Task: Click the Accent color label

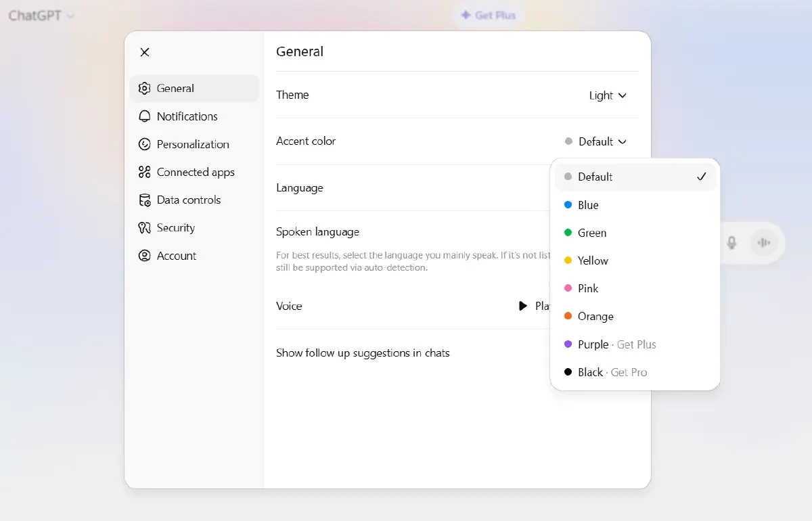Action: click(x=306, y=141)
